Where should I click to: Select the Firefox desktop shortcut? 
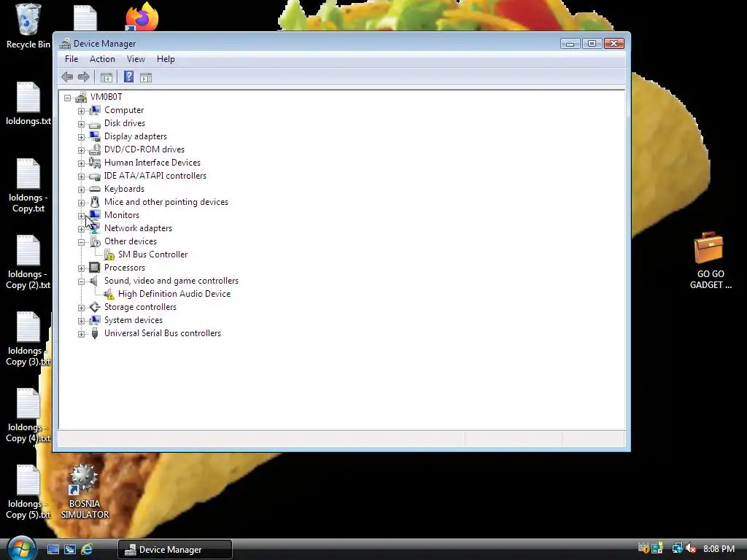click(x=142, y=17)
